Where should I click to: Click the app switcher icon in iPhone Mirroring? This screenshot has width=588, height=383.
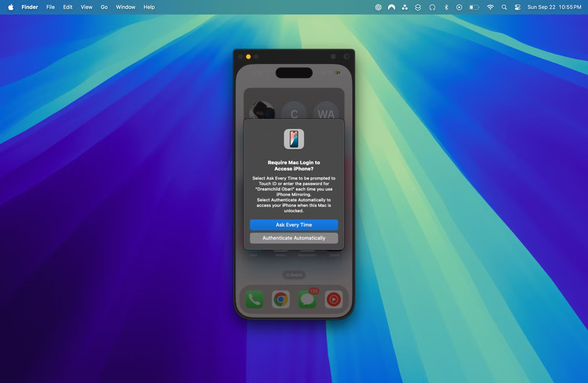[347, 57]
